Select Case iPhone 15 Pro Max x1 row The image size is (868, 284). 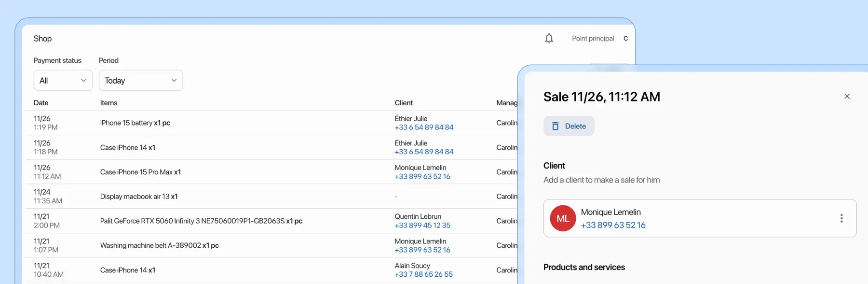(x=271, y=172)
